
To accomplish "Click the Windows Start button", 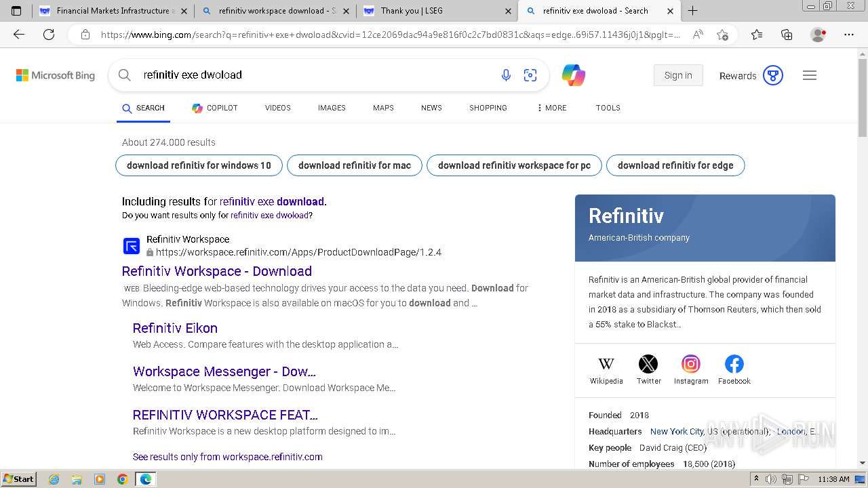I will [x=18, y=479].
